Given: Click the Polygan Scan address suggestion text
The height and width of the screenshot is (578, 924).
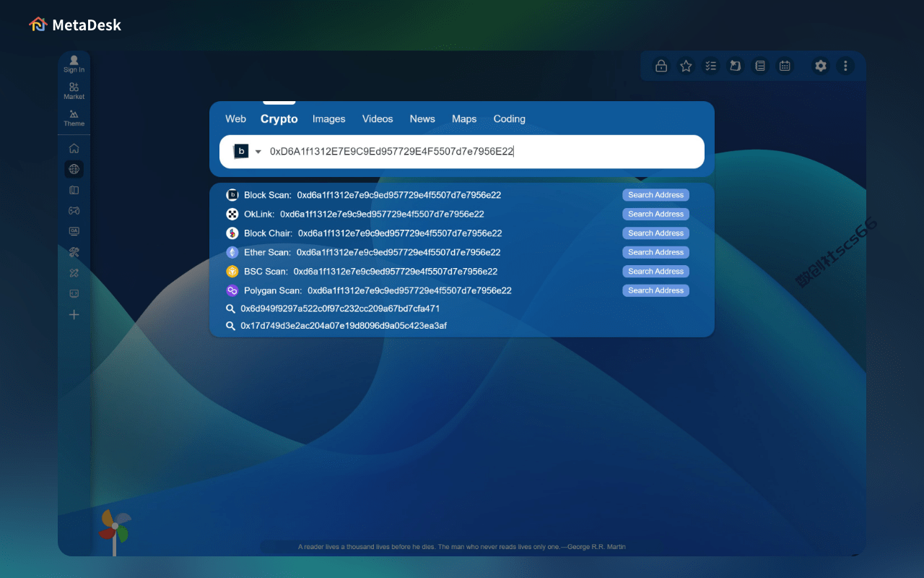Looking at the screenshot, I should [409, 290].
